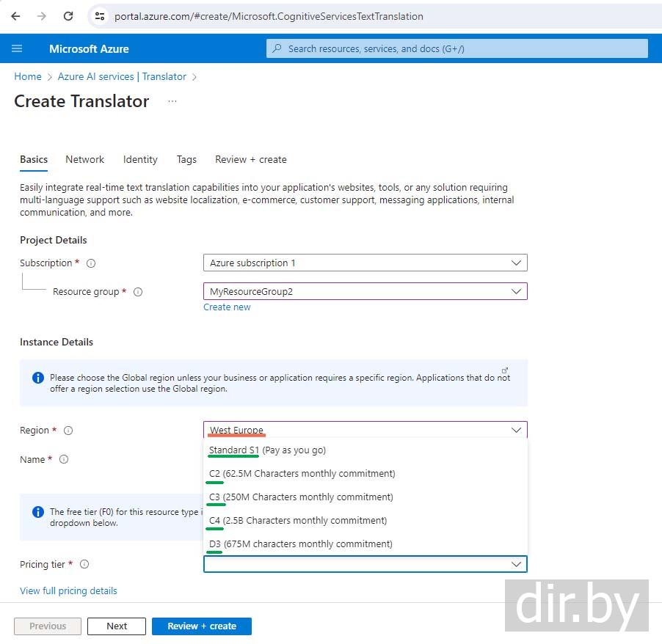Focus the Azure search resources field
This screenshot has height=644, width=662.
click(457, 48)
